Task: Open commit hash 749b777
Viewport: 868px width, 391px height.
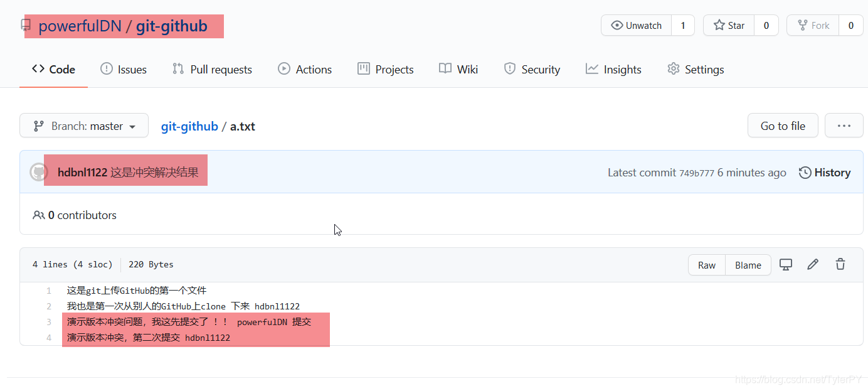Action: [x=697, y=173]
